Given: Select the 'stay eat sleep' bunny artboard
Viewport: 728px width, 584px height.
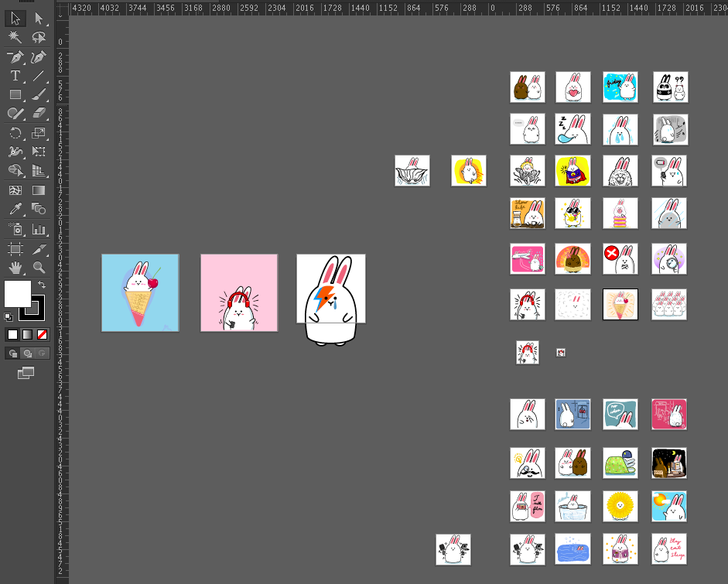Looking at the screenshot, I should pyautogui.click(x=669, y=549).
